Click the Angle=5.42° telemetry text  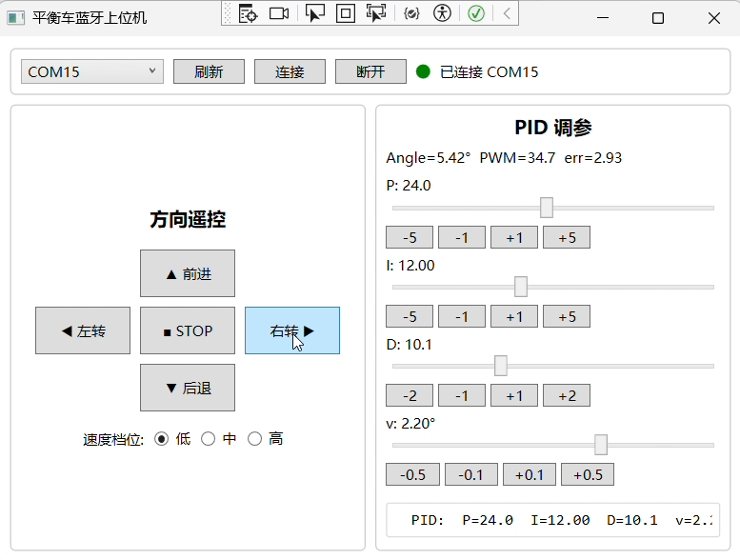point(428,157)
